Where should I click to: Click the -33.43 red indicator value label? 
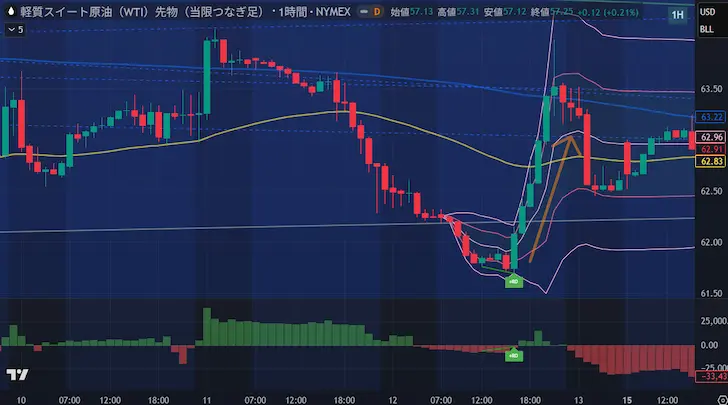tap(712, 377)
